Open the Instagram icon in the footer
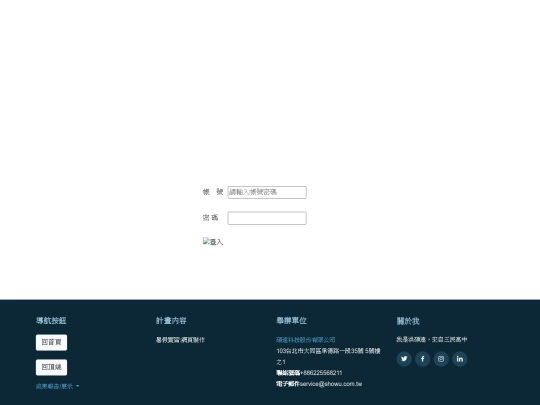 pos(441,359)
